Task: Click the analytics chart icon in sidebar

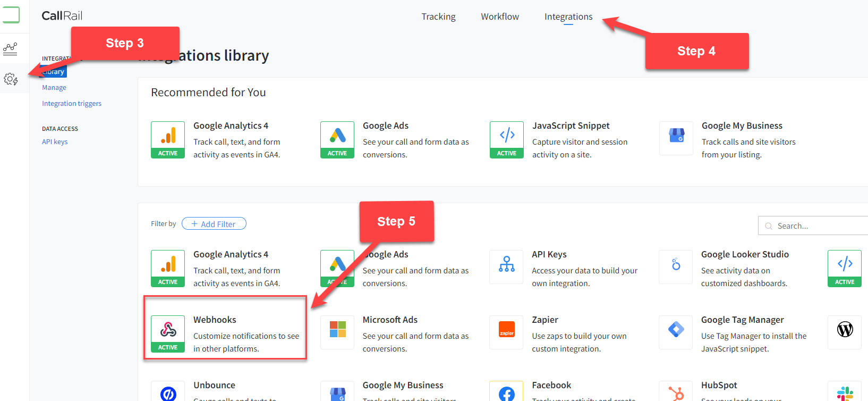Action: coord(11,49)
